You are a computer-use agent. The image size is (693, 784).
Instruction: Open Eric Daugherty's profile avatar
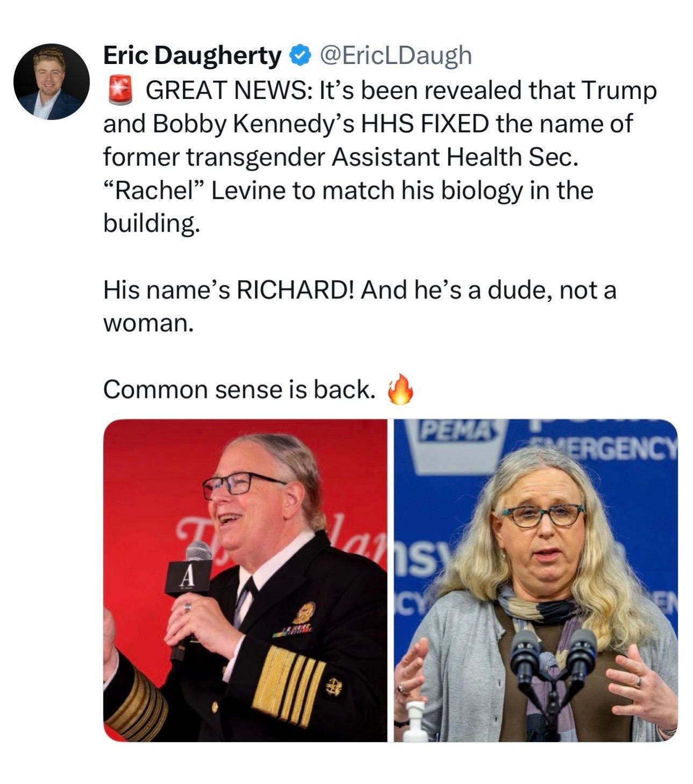[x=52, y=81]
